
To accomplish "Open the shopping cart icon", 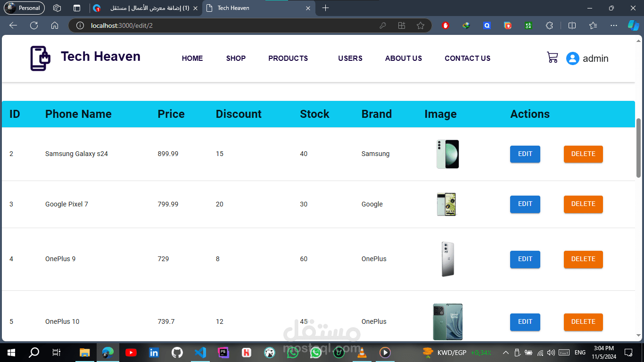I will tap(552, 58).
